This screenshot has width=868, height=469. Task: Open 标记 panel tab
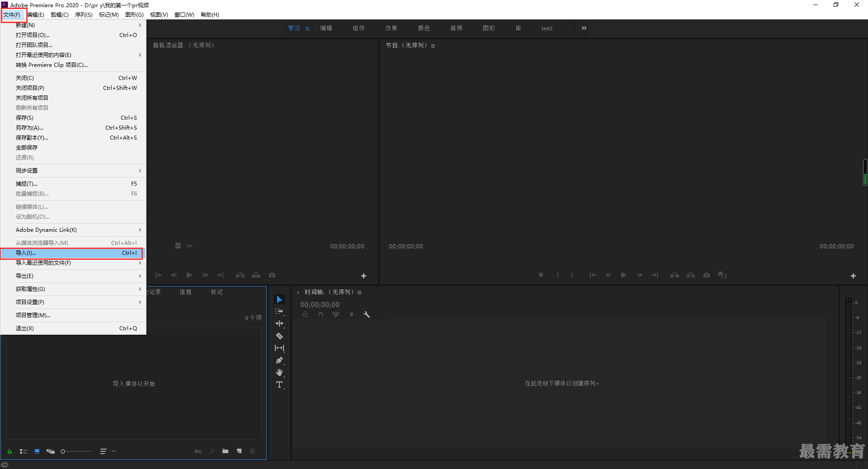pos(217,292)
